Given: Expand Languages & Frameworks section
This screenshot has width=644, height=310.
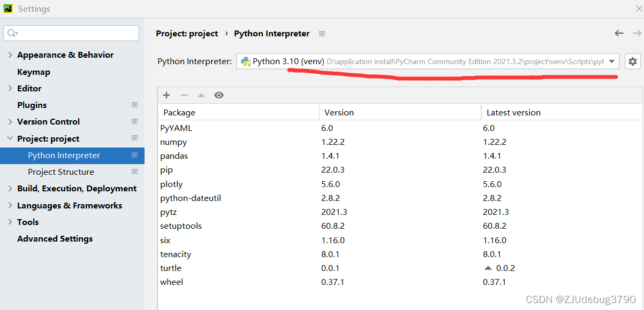Looking at the screenshot, I should click(x=10, y=206).
